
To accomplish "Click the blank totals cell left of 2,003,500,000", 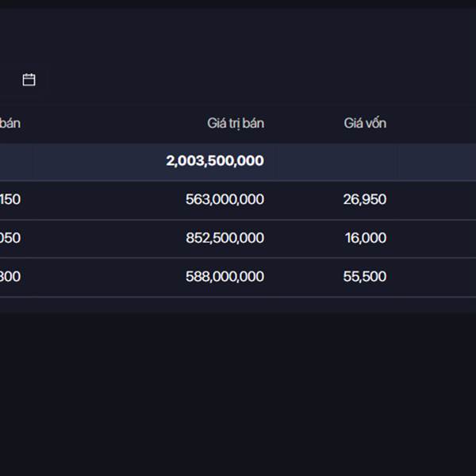I will click(x=16, y=161).
